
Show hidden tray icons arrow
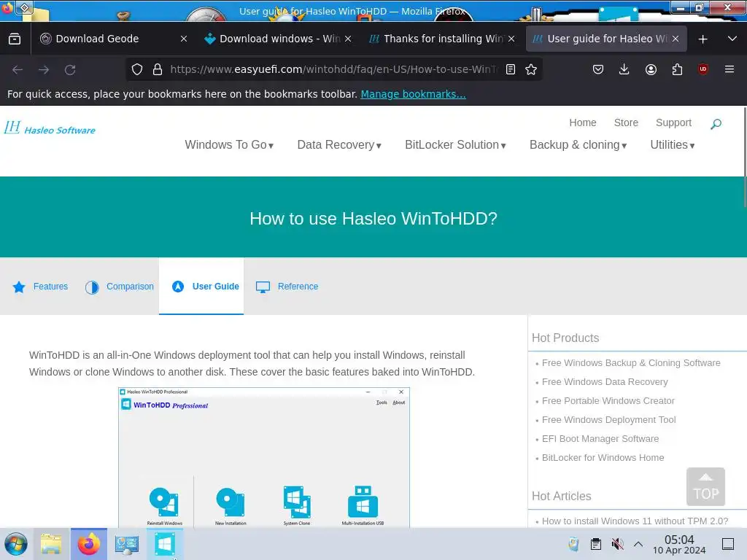(638, 544)
